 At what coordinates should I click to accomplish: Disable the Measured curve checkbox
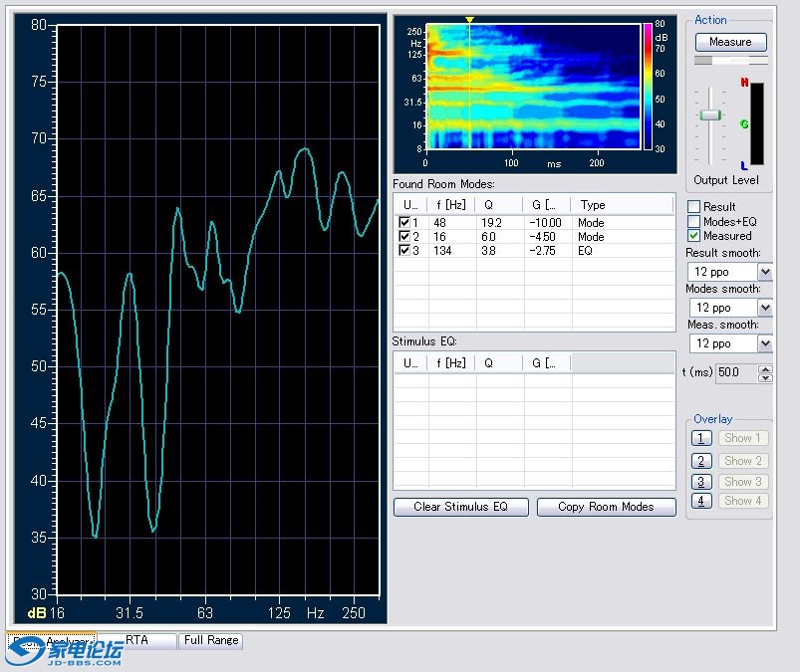pyautogui.click(x=694, y=236)
